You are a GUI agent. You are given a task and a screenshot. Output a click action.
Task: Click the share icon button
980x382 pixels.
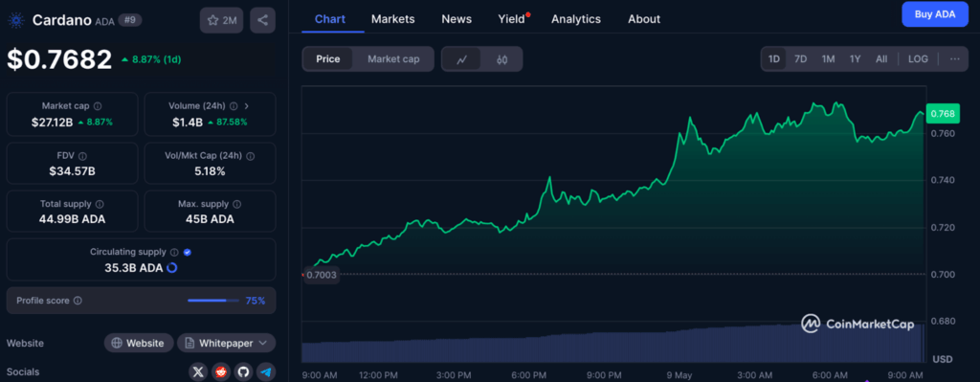(262, 20)
